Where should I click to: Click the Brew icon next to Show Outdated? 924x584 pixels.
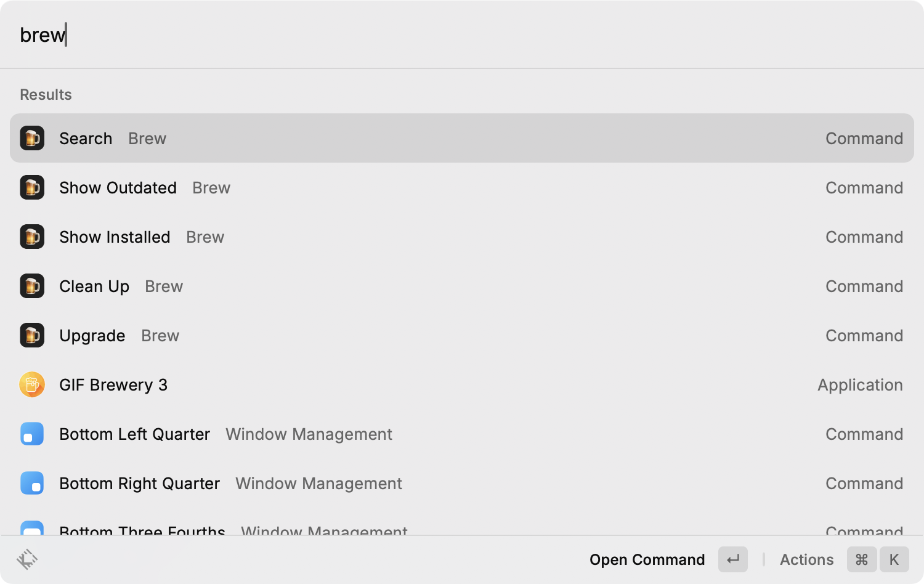click(x=32, y=187)
